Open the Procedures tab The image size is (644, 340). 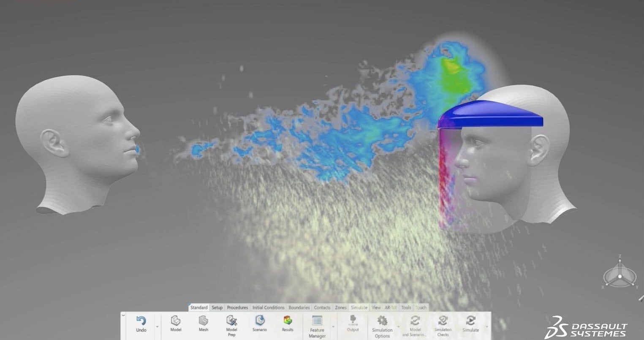pyautogui.click(x=237, y=307)
